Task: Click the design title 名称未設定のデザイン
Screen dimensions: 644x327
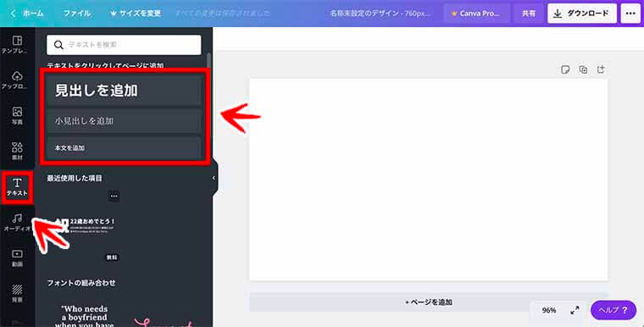Action: 380,14
